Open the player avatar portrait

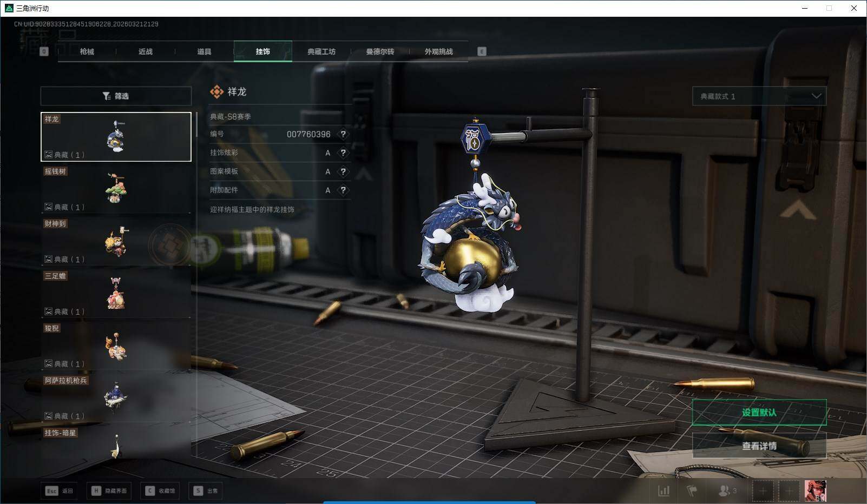(815, 491)
